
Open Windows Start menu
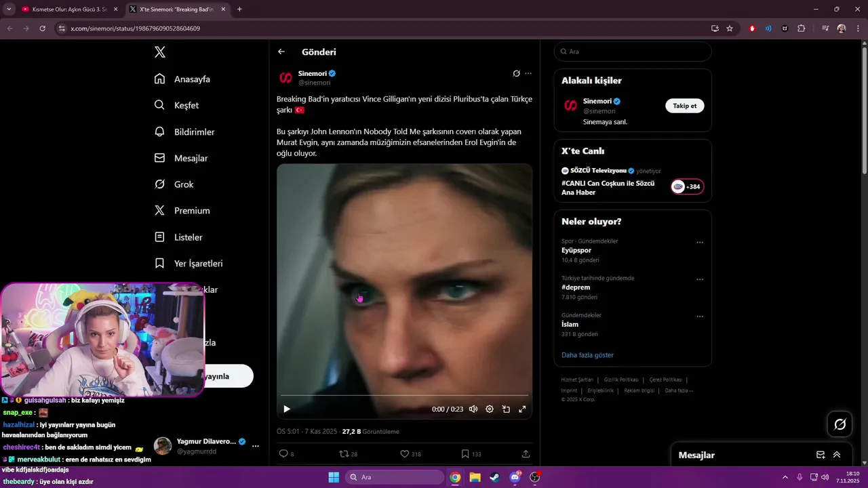click(334, 477)
